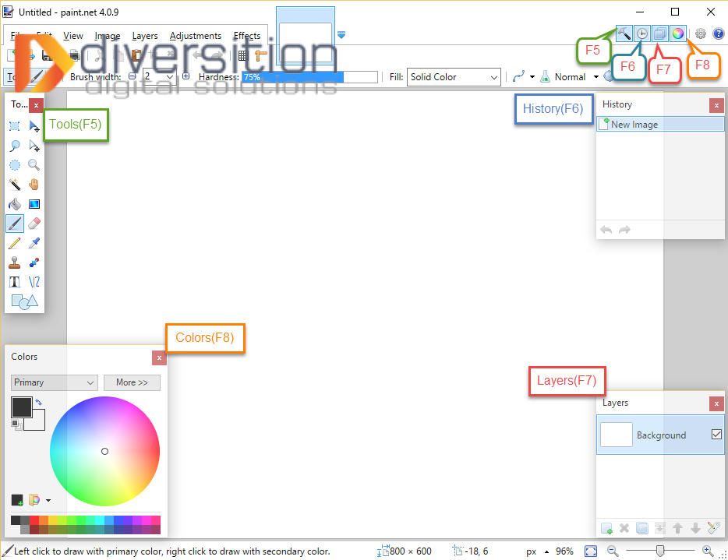Close the Colors panel
The height and width of the screenshot is (560, 728).
[159, 357]
